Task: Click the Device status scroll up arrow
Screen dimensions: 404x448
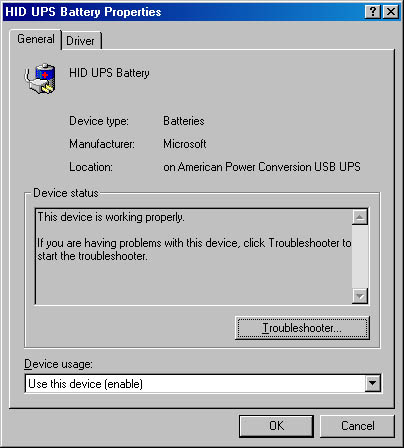Action: tap(360, 217)
